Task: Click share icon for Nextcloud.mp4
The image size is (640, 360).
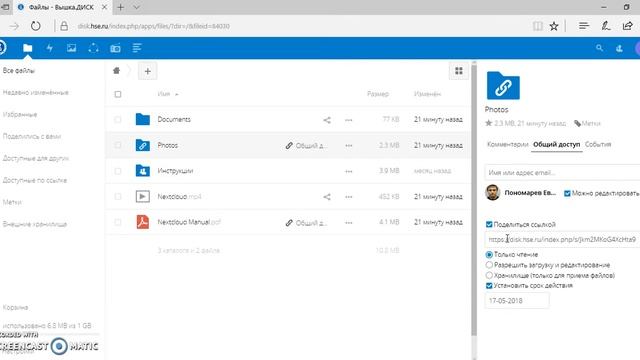Action: 327,197
